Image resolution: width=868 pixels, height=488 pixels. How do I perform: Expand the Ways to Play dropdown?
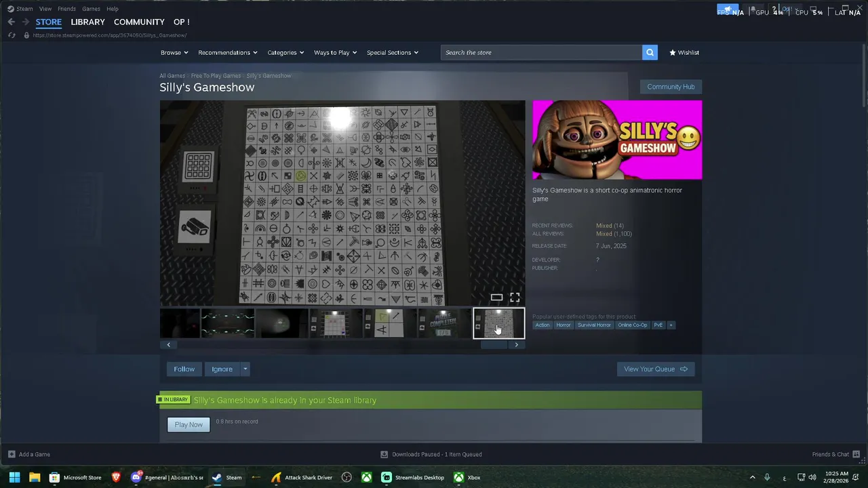(335, 52)
